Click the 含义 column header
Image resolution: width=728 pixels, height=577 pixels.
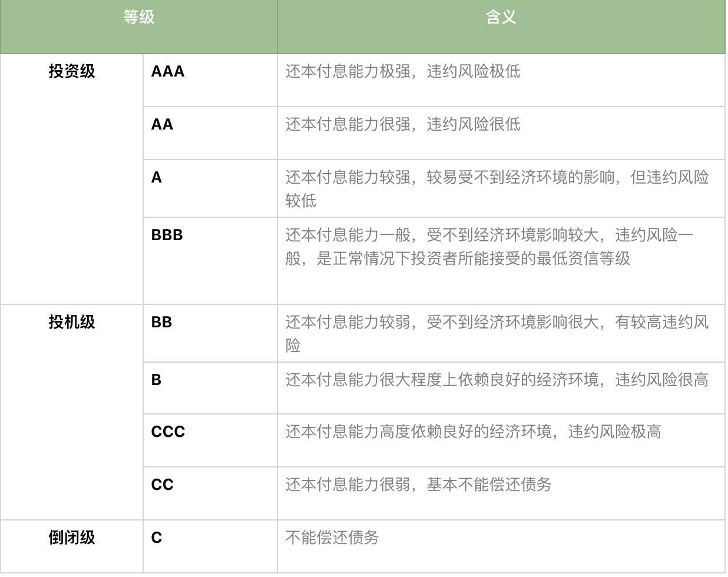(501, 18)
